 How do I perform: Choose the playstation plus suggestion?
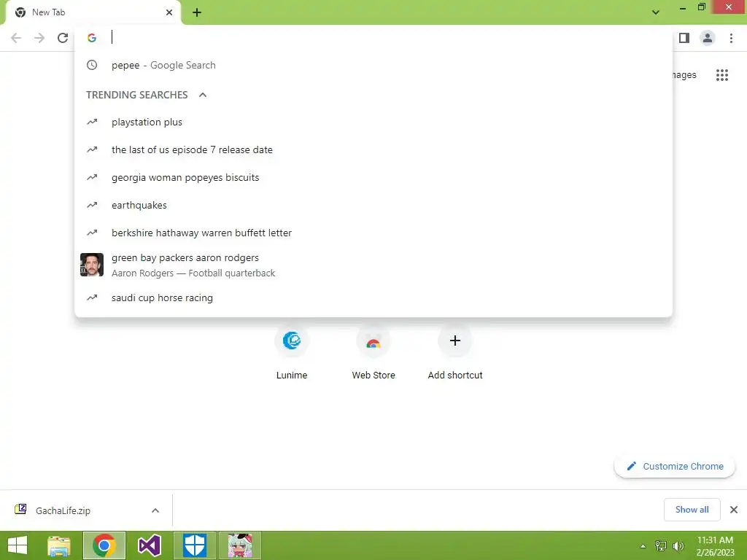[x=373, y=122]
